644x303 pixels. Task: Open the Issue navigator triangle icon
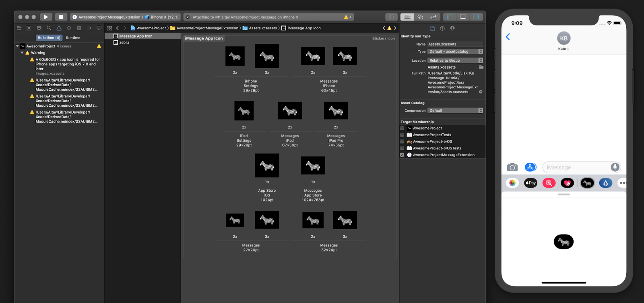[59, 28]
